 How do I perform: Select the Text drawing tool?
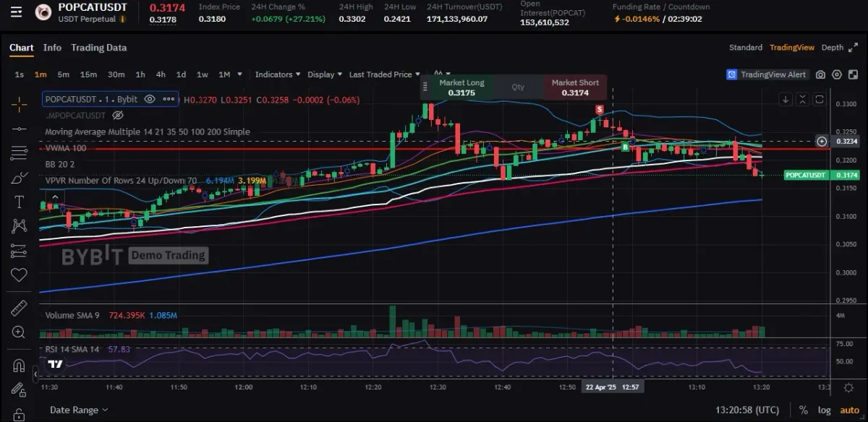pos(19,202)
